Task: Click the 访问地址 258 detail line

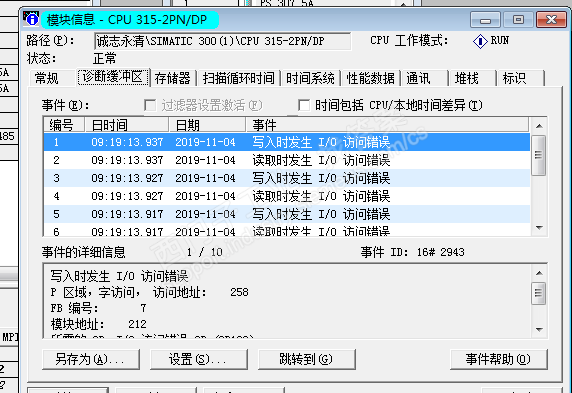Action: coord(150,292)
